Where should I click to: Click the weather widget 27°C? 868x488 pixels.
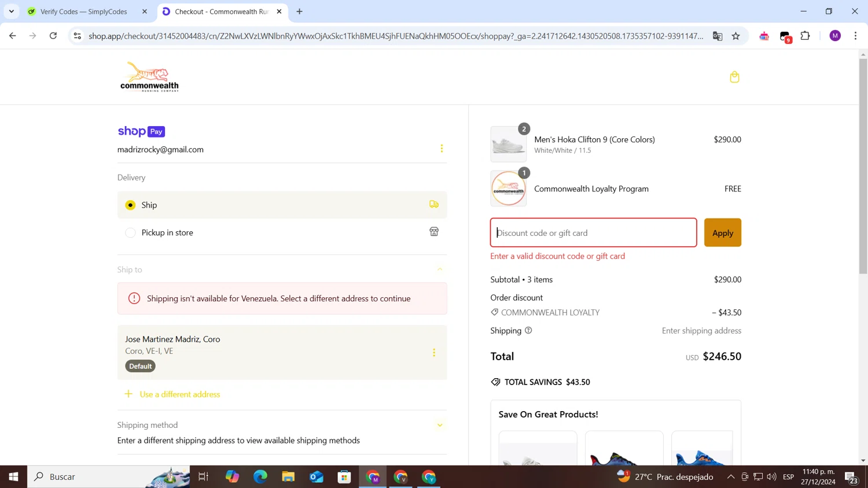click(x=665, y=476)
